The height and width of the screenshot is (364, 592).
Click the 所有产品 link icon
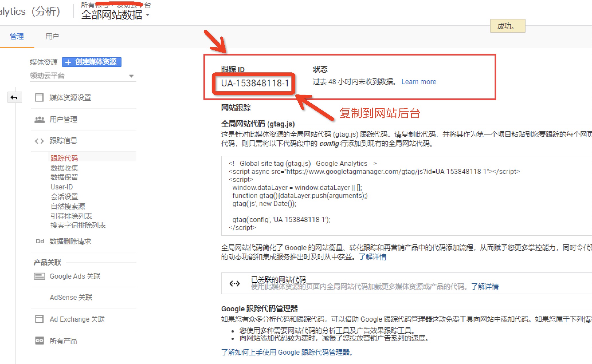(39, 341)
